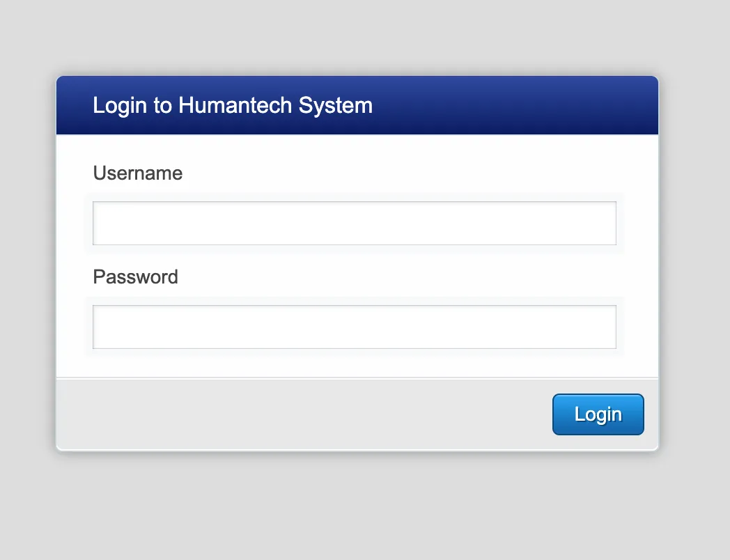Click the Login to Humantech System header
The image size is (730, 560).
click(233, 105)
